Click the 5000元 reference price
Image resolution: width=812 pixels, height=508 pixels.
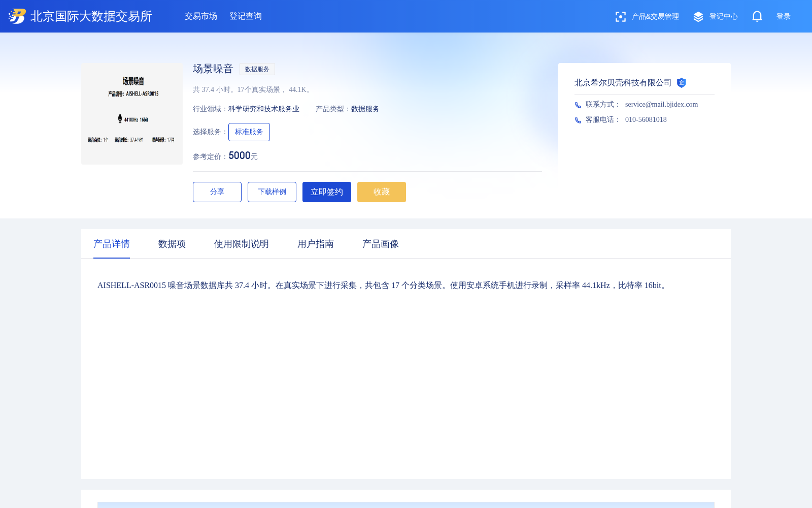point(243,155)
